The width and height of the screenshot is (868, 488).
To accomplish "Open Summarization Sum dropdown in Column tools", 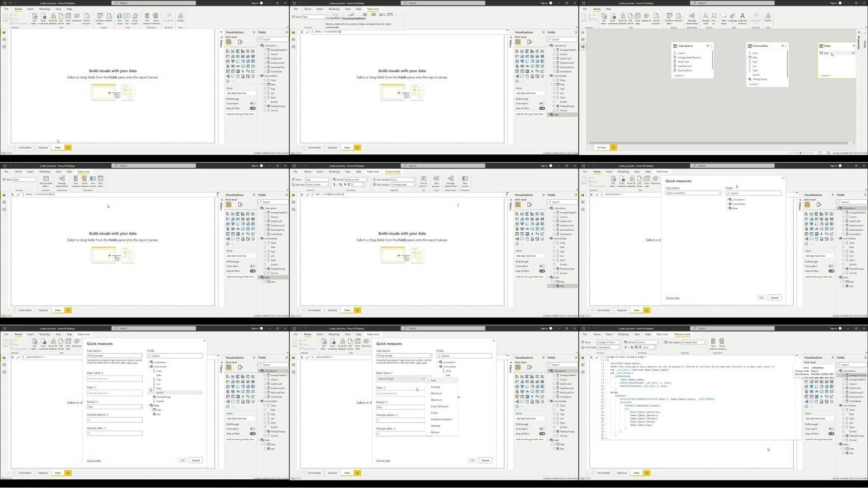I will point(403,179).
